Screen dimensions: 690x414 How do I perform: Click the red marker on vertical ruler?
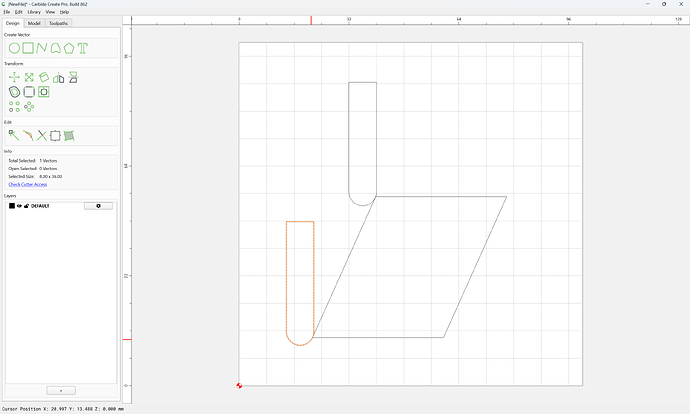coord(127,339)
